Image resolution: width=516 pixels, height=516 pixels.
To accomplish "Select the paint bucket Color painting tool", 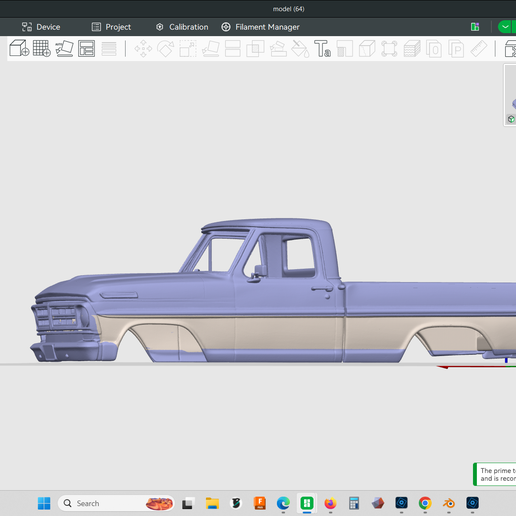I will click(300, 49).
